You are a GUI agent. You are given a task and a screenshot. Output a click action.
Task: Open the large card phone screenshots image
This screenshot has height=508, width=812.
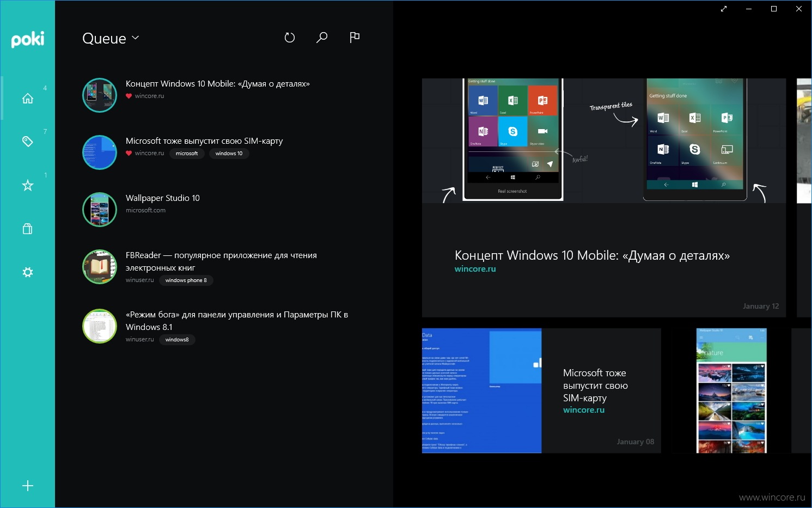pyautogui.click(x=604, y=140)
